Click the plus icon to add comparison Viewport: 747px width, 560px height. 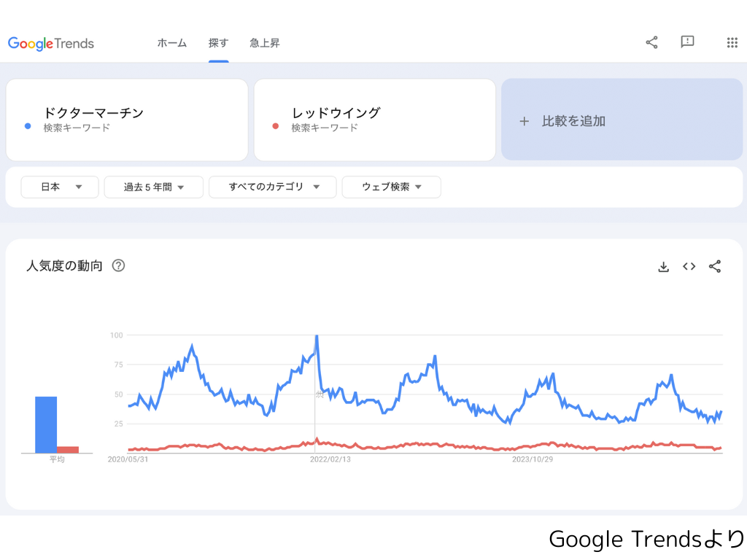pos(524,122)
